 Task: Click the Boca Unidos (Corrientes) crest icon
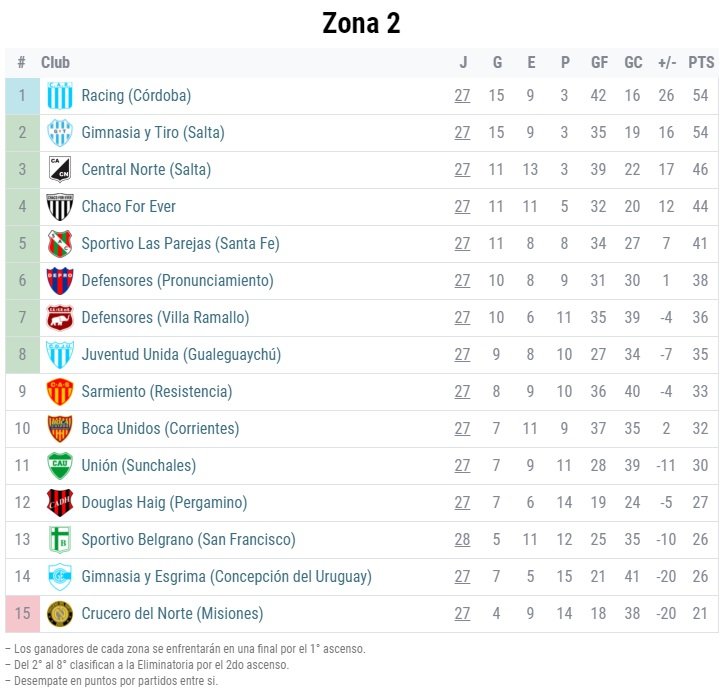pyautogui.click(x=60, y=428)
